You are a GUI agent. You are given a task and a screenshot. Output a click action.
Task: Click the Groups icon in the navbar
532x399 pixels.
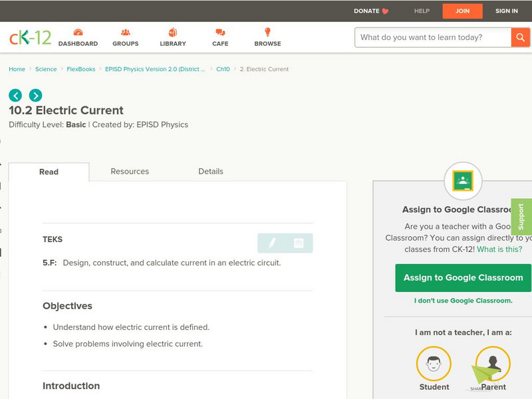125,31
